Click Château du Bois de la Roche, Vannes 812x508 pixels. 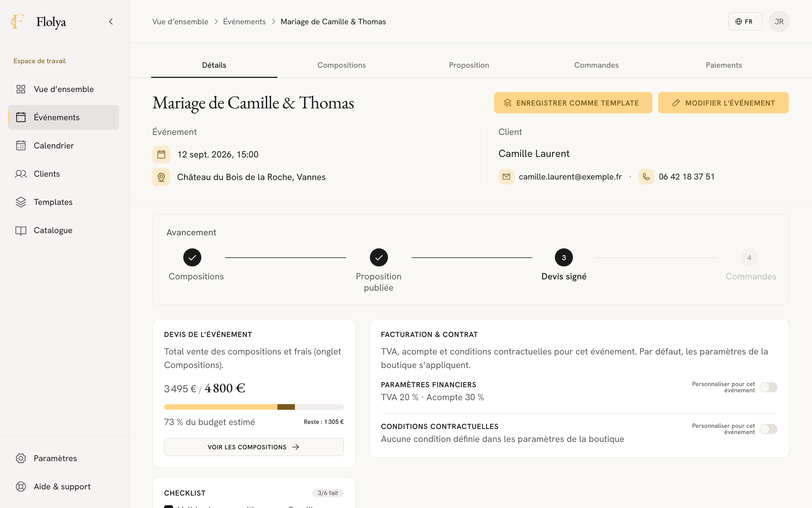click(x=251, y=177)
